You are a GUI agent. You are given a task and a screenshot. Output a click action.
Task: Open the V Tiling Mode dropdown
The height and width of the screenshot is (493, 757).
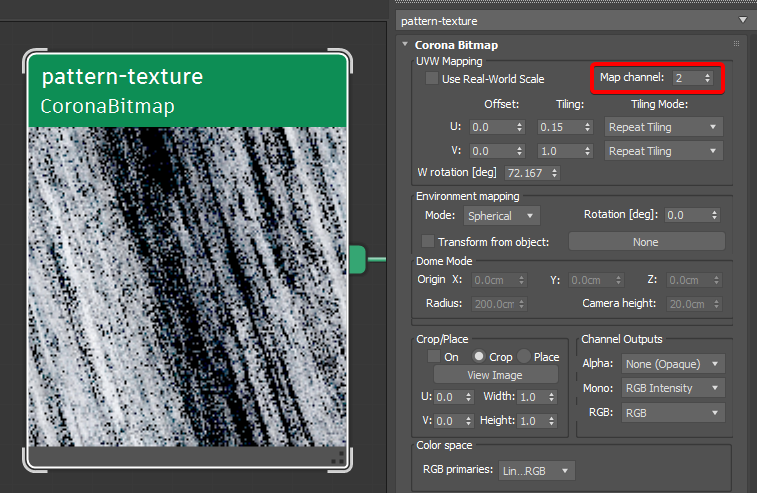pos(663,151)
